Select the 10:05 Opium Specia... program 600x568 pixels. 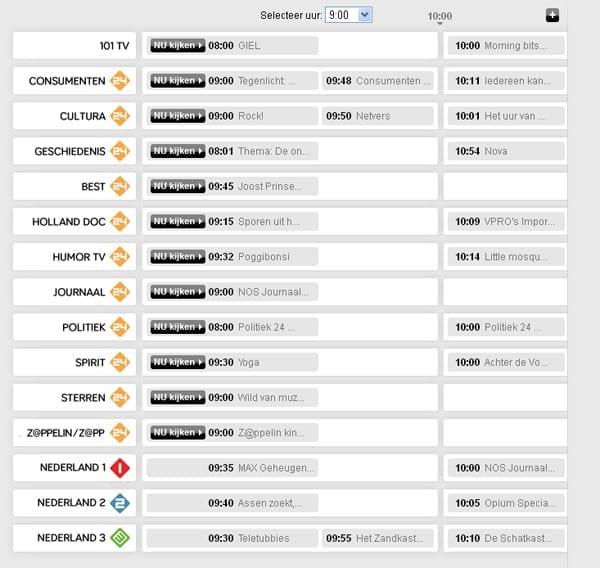(506, 503)
